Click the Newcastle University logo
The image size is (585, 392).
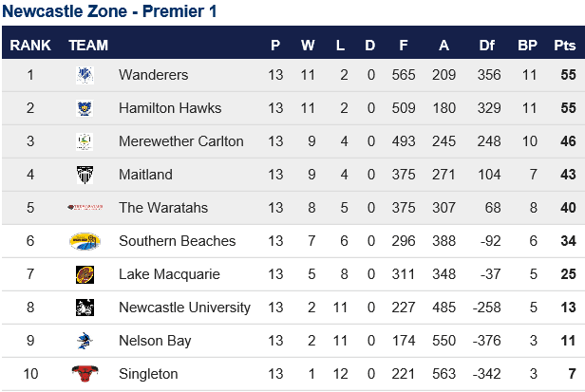85,308
